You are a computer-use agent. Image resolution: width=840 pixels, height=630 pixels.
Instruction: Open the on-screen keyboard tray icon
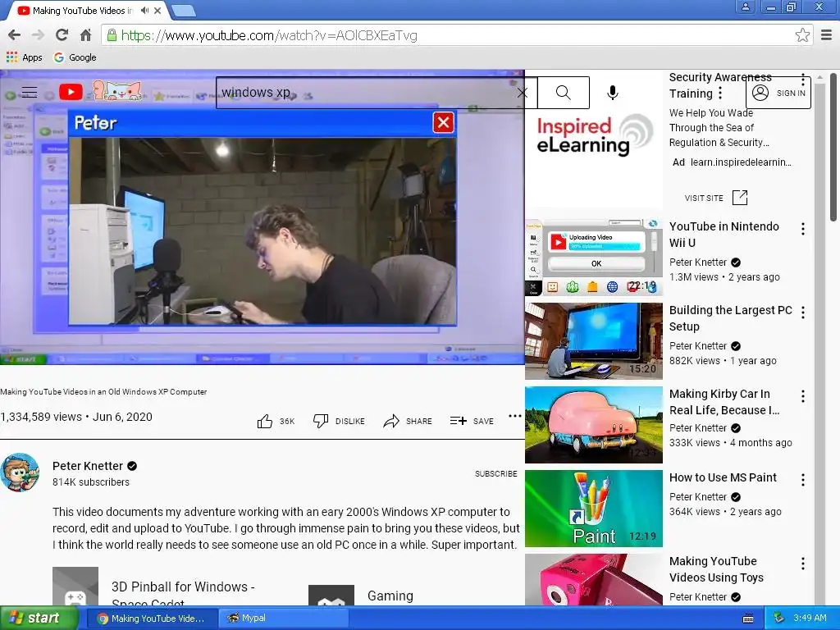coord(748,619)
